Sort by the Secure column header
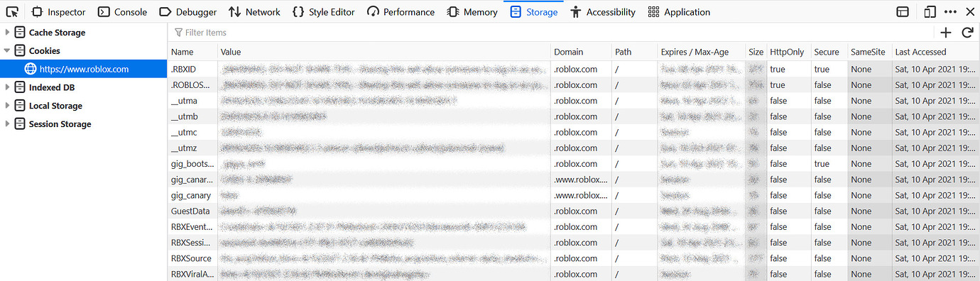The height and width of the screenshot is (281, 980). (829, 52)
